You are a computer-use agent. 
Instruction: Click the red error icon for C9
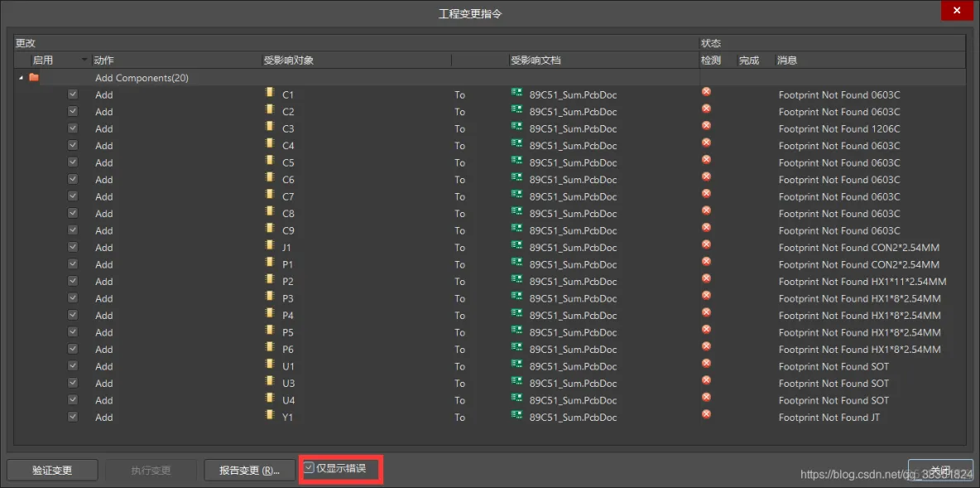click(706, 227)
